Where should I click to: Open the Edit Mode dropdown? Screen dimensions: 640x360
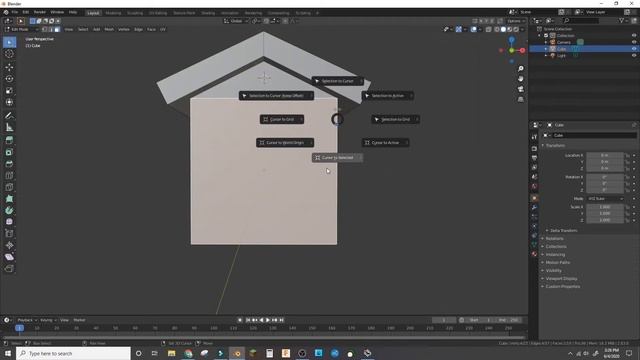(21, 29)
